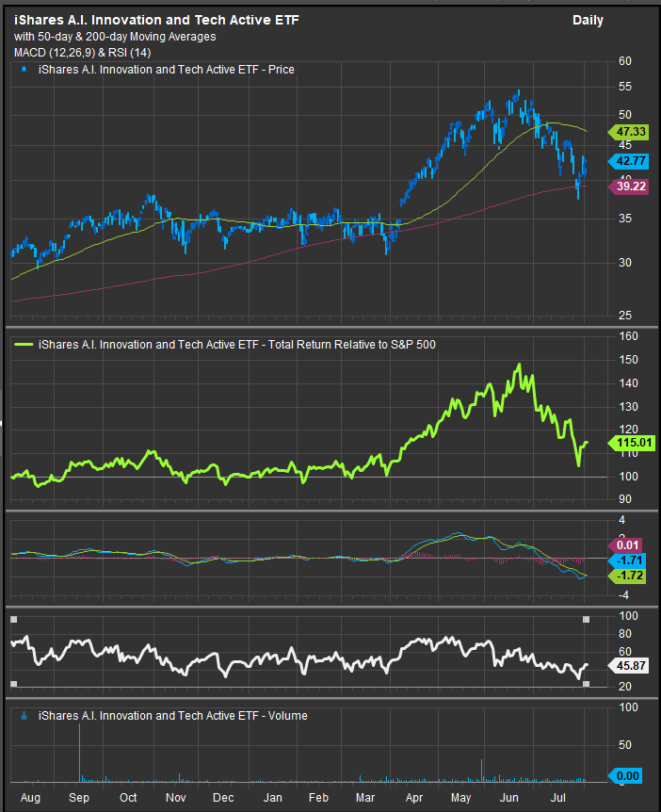Click the Price legend label text
661x812 pixels.
pos(166,69)
